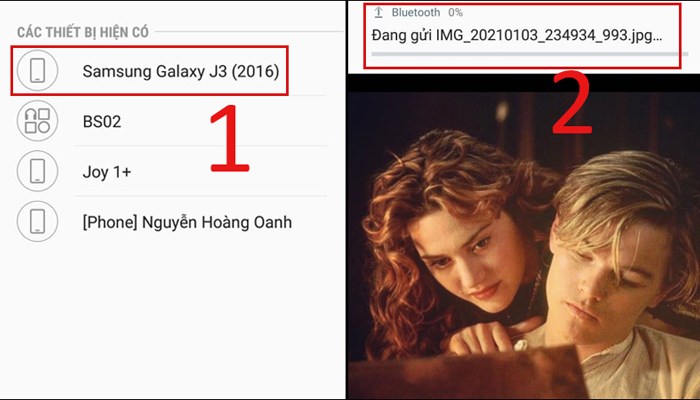The width and height of the screenshot is (700, 400).
Task: Tap the BS02 headset device icon
Action: (38, 121)
